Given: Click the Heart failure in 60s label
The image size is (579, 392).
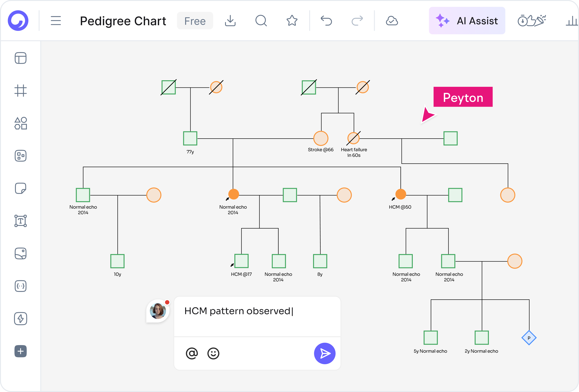Looking at the screenshot, I should coord(354,152).
